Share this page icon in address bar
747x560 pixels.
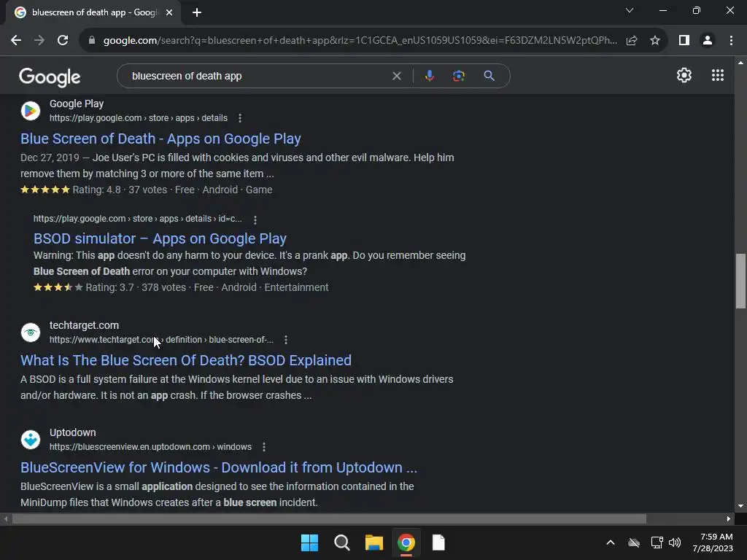click(x=632, y=41)
